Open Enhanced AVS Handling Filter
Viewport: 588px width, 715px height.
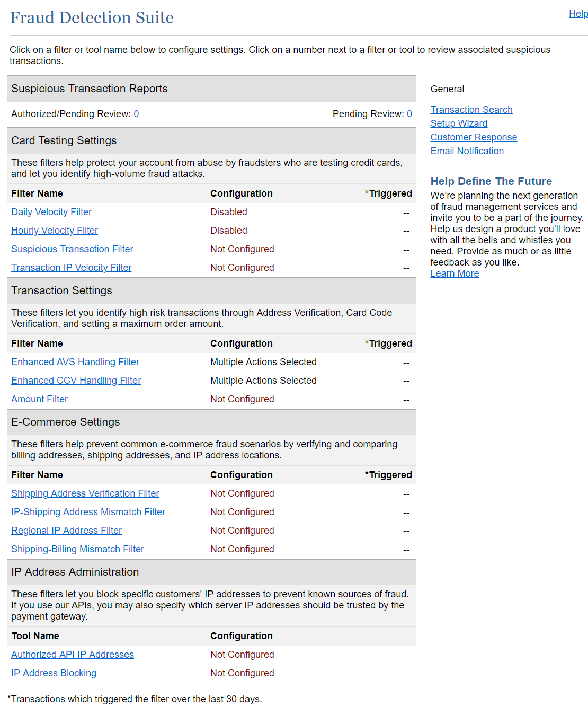[x=75, y=362]
